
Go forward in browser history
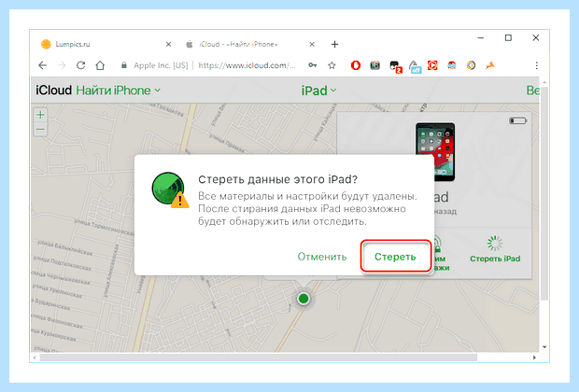tap(62, 65)
